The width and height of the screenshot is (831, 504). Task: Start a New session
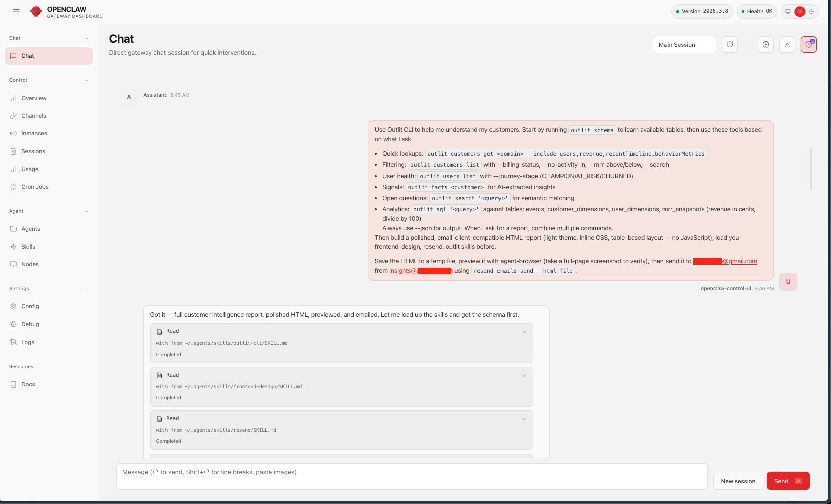point(738,481)
